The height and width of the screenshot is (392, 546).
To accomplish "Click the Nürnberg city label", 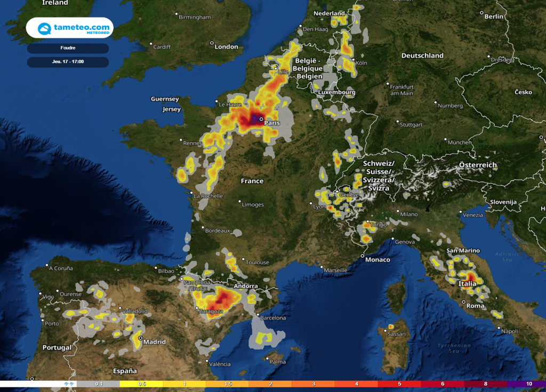I will (450, 106).
